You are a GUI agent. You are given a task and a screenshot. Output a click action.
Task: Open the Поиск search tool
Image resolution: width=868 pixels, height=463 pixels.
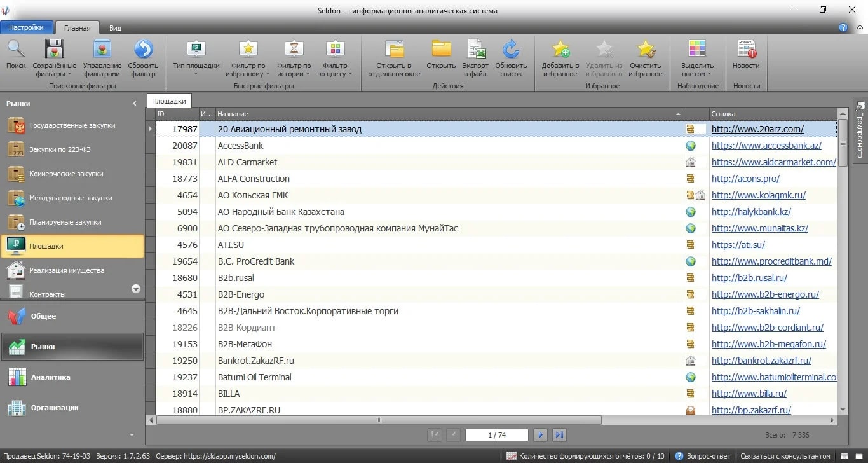pyautogui.click(x=16, y=54)
